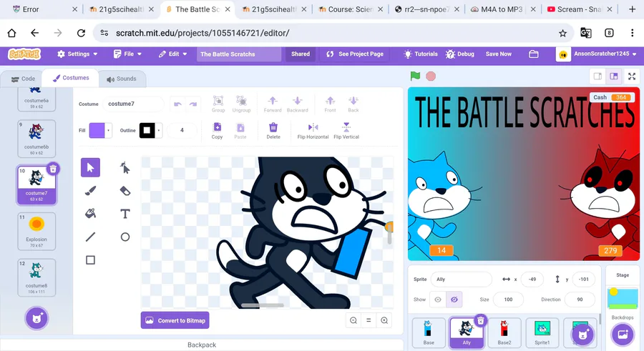Viewport: 644px width, 351px height.
Task: Open the File dropdown menu
Action: [128, 54]
